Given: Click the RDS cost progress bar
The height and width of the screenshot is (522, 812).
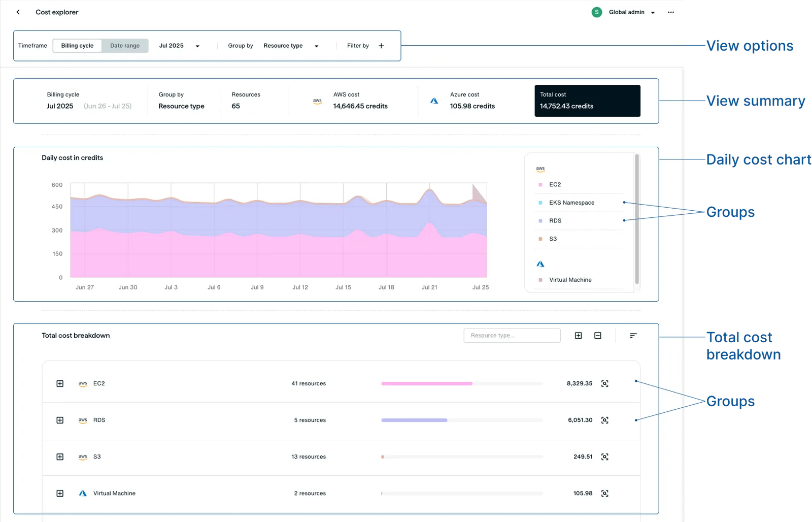Looking at the screenshot, I should coord(462,420).
